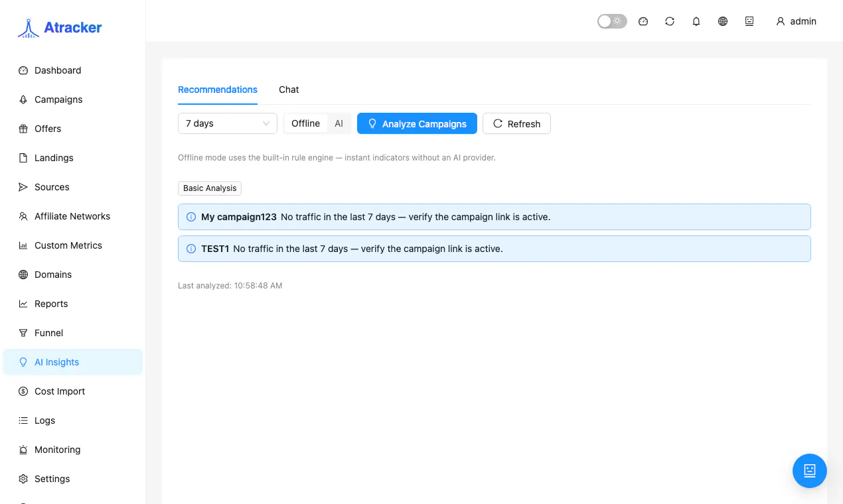Click the Domains globe icon in sidebar
The width and height of the screenshot is (843, 504).
pyautogui.click(x=23, y=275)
